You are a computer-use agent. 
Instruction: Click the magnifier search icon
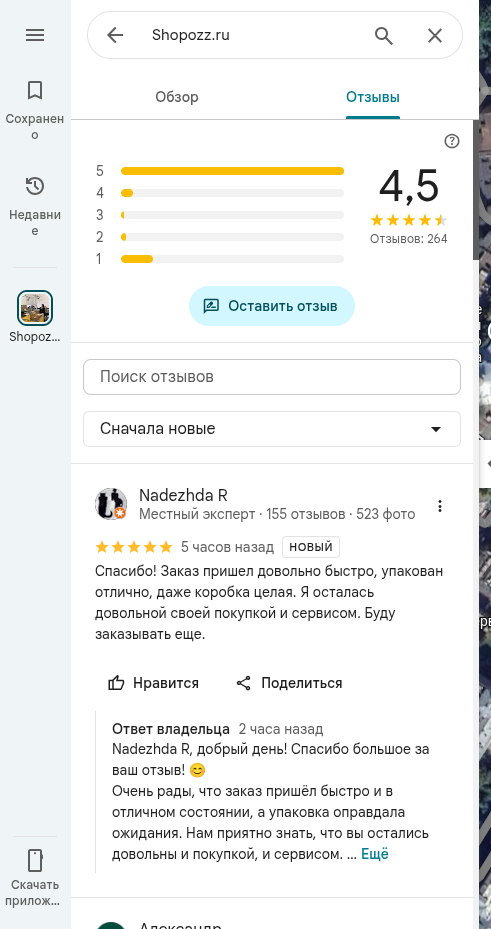384,36
